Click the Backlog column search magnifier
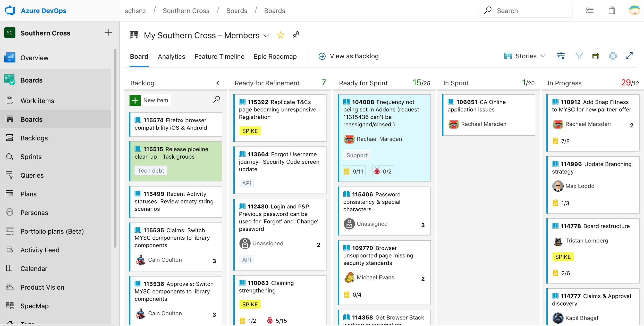 click(x=217, y=100)
